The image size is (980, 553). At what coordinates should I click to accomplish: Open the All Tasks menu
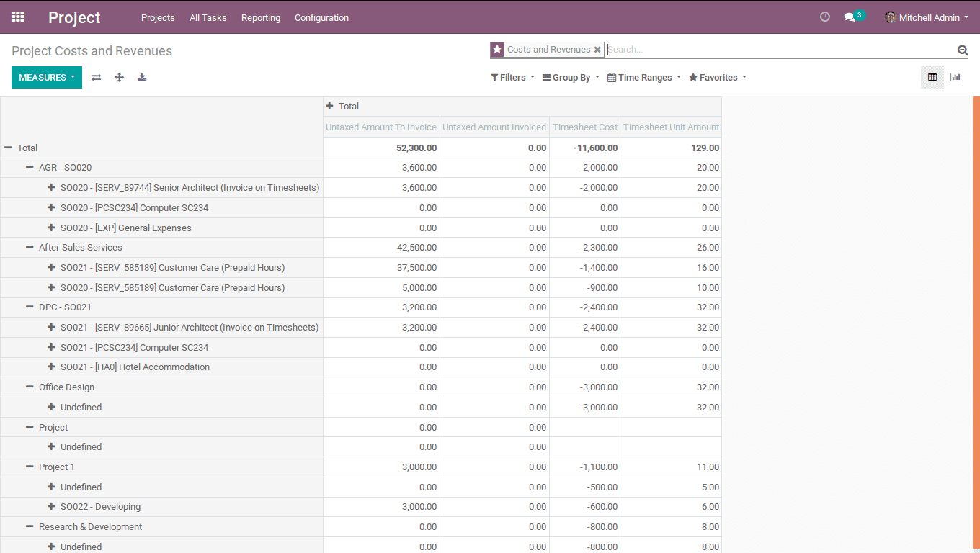208,17
